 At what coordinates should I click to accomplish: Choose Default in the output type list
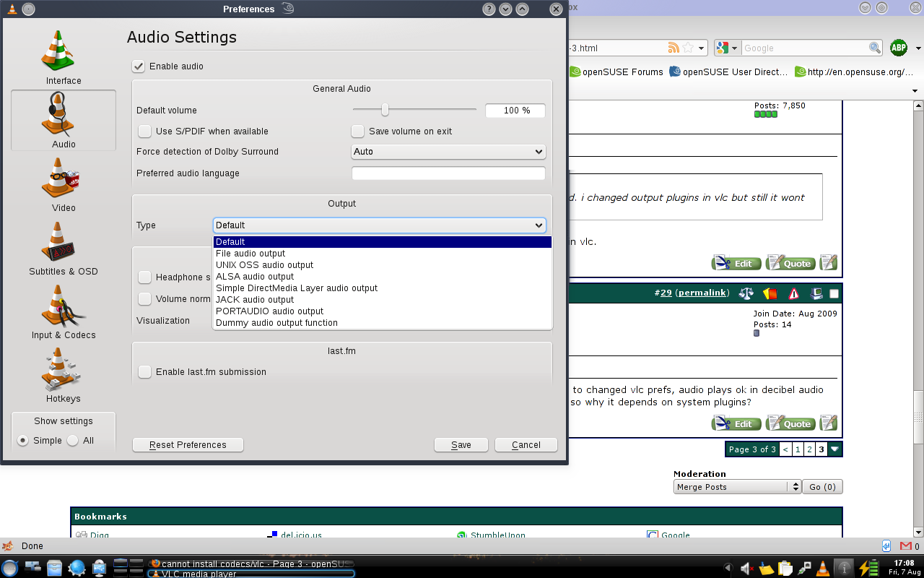(382, 242)
